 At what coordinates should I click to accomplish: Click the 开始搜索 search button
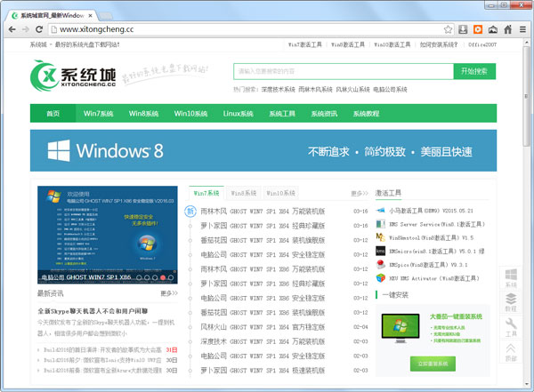(474, 71)
